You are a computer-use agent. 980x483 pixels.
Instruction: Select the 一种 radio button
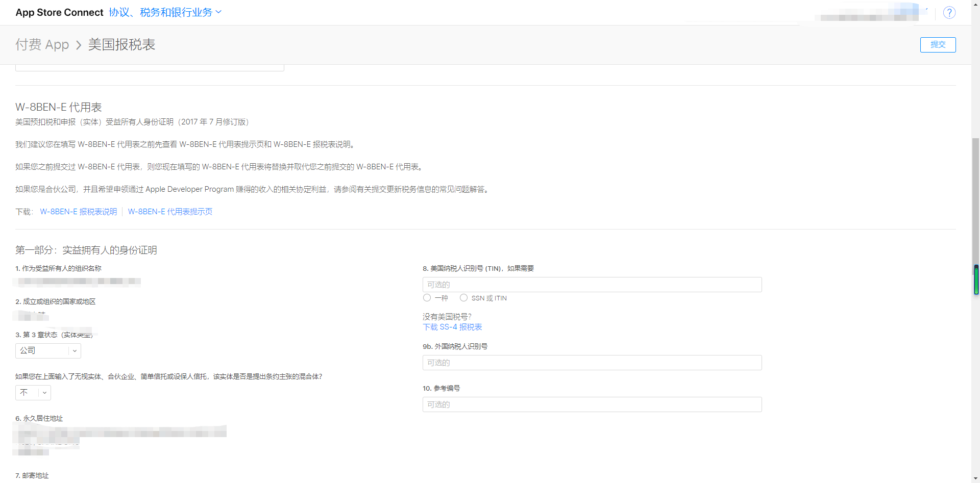tap(427, 298)
